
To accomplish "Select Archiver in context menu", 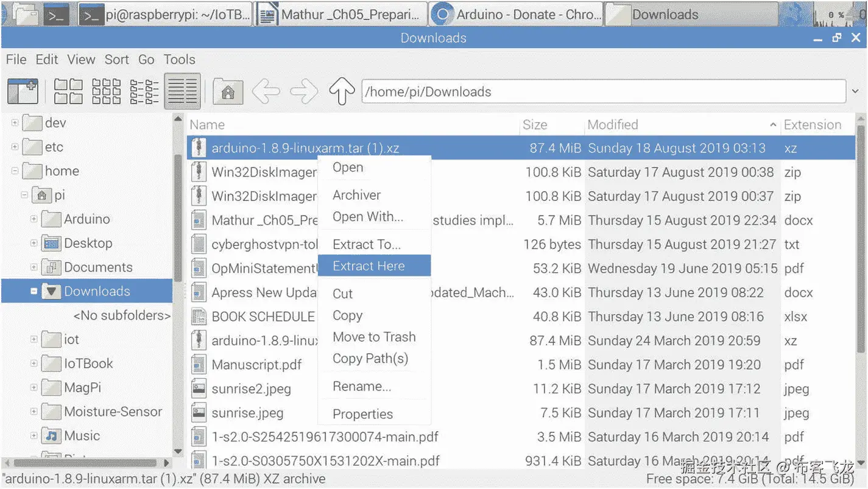I will click(x=375, y=195).
